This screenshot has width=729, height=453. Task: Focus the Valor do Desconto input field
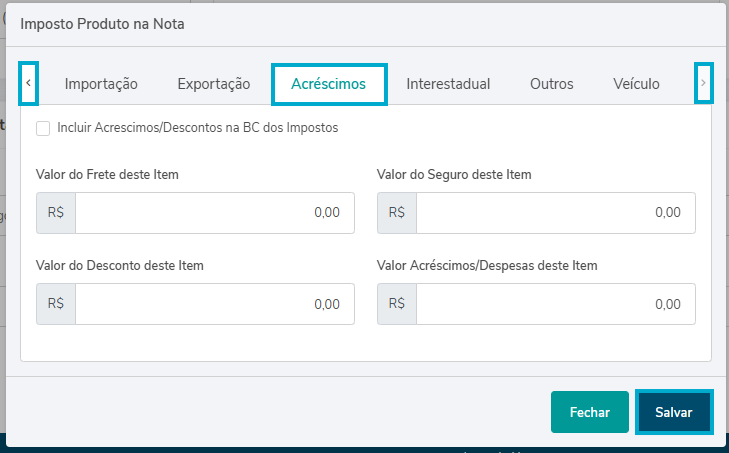pyautogui.click(x=214, y=304)
